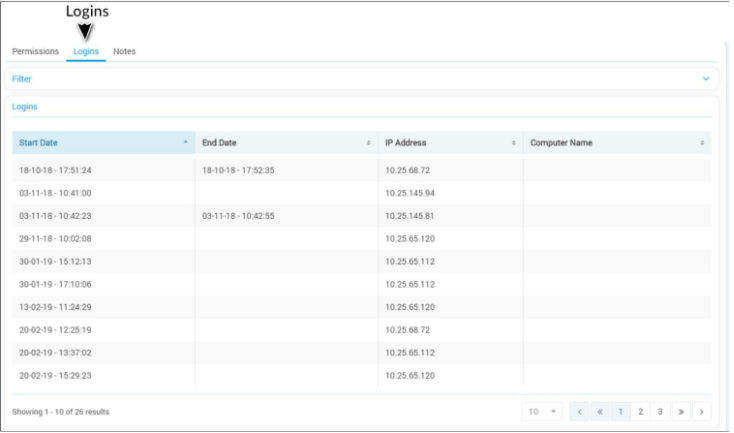This screenshot has width=734, height=433.
Task: Click Computer Name sort icon
Action: (x=702, y=143)
